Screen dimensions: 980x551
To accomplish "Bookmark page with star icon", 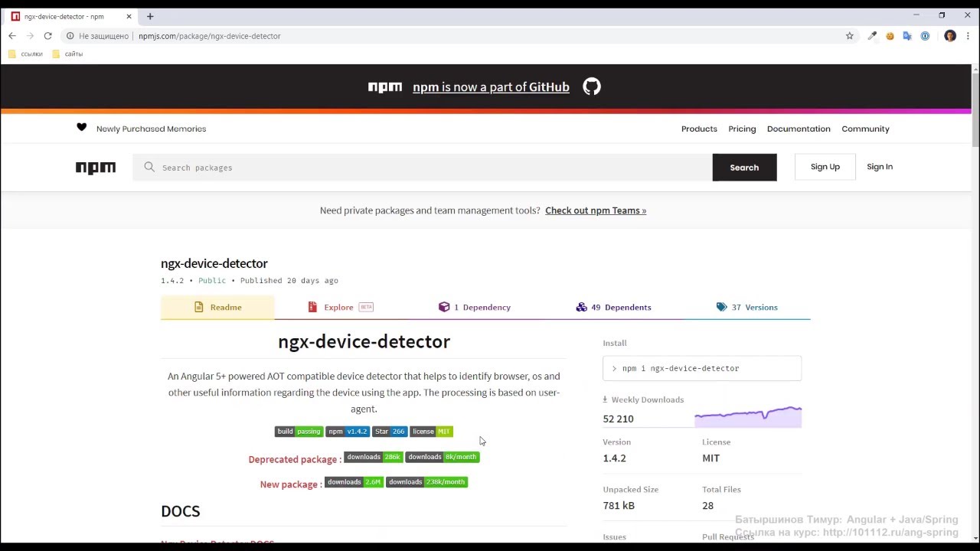I will pyautogui.click(x=849, y=36).
